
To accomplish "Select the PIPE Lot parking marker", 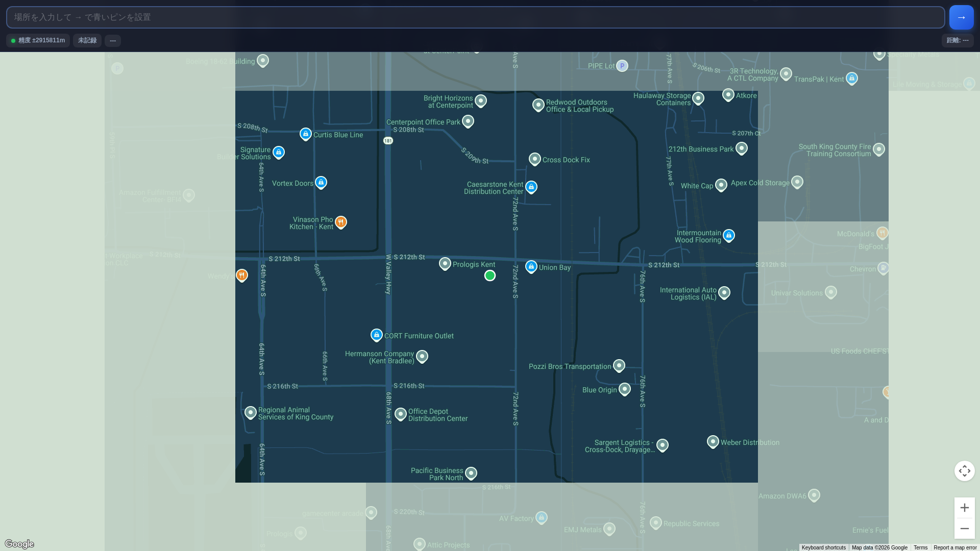I will coord(622,66).
